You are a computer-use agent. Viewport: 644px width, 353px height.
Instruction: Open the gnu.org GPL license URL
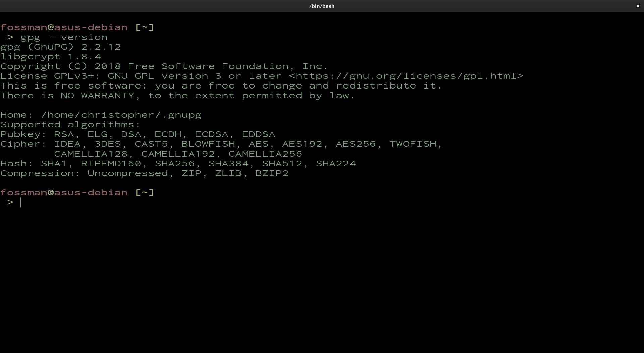tap(406, 76)
